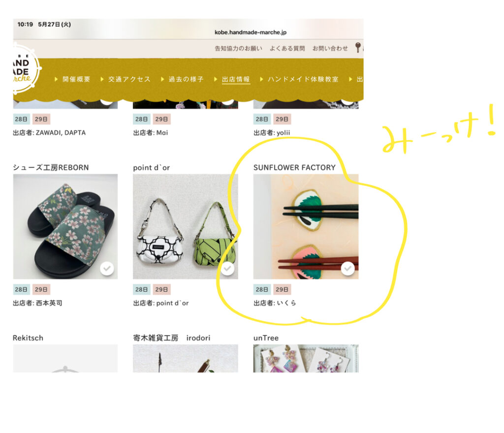Click the 28日 tag under point d`or

coord(141,289)
